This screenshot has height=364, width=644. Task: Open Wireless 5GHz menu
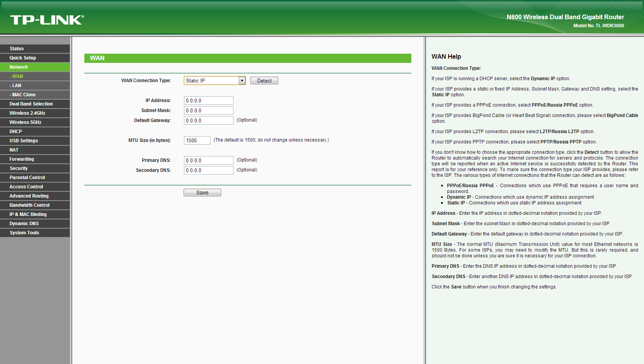point(35,122)
